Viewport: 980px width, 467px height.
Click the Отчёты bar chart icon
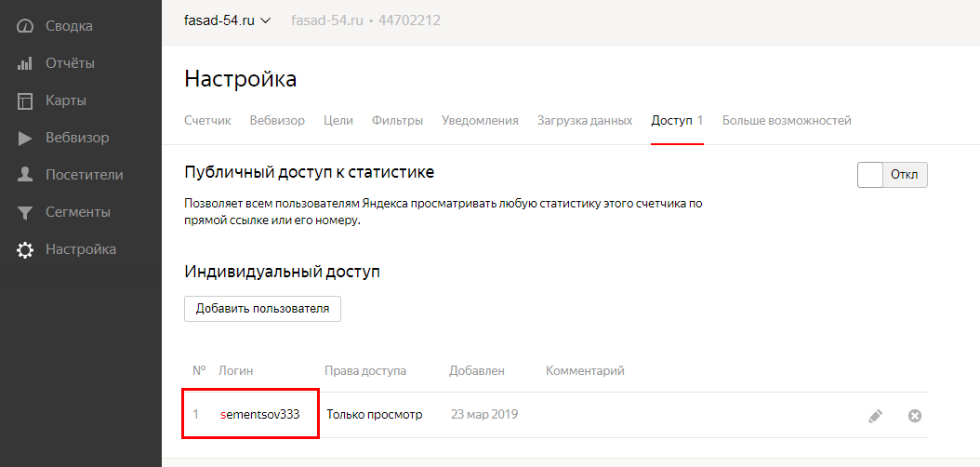24,64
